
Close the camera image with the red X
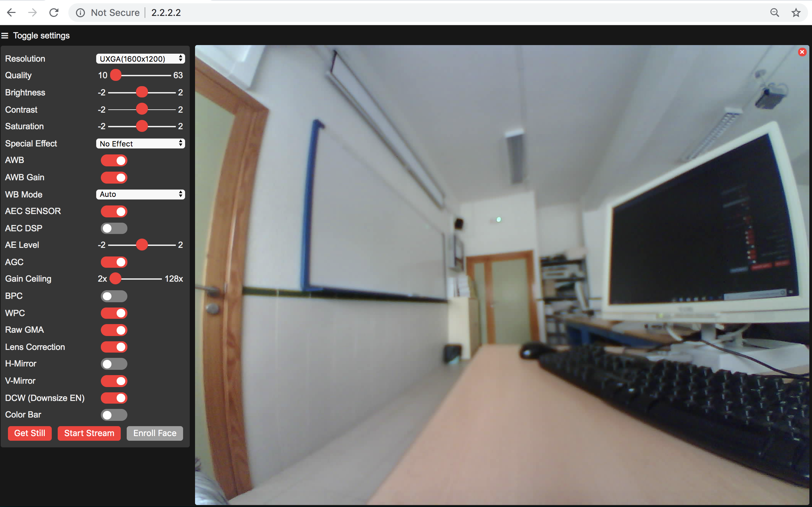[x=802, y=52]
